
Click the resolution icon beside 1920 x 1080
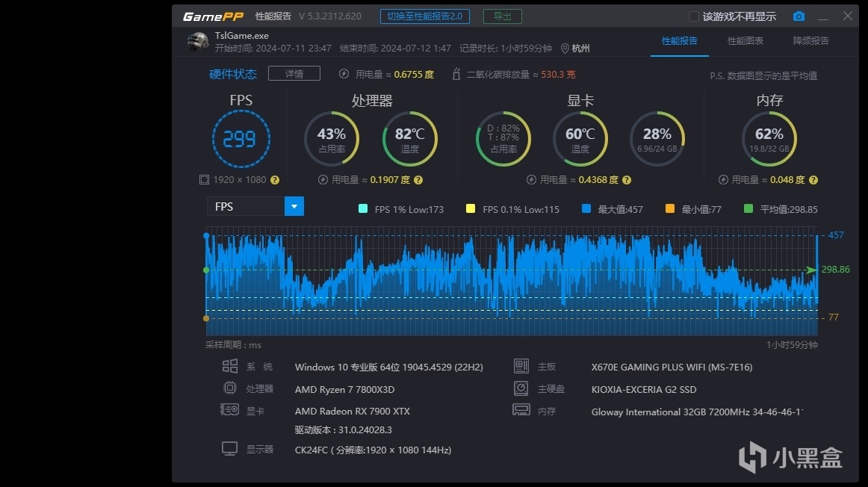(x=204, y=180)
